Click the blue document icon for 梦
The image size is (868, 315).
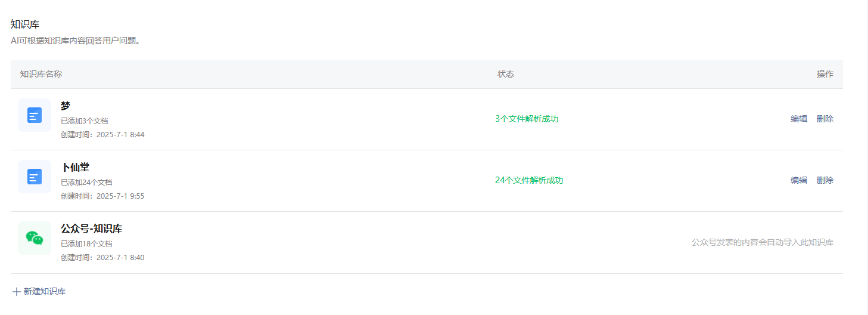click(35, 115)
